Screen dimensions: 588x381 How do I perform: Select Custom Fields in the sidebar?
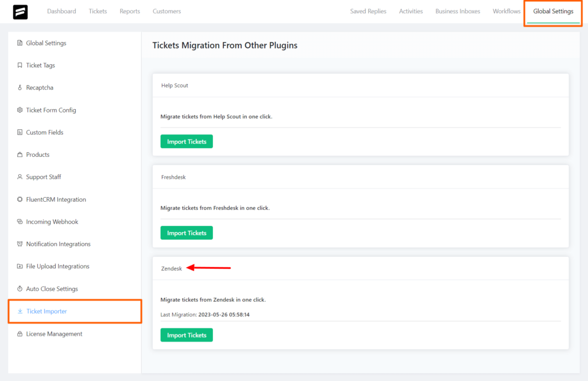tap(19, 132)
